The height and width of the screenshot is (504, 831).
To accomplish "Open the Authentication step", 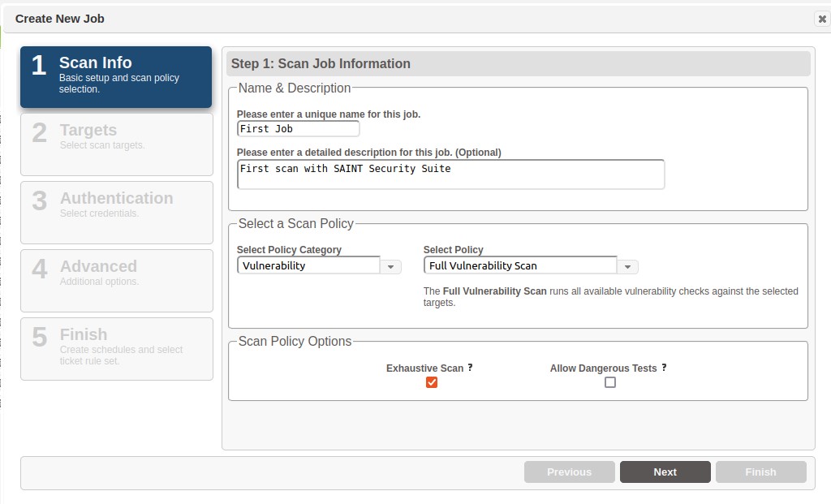I will tap(116, 212).
